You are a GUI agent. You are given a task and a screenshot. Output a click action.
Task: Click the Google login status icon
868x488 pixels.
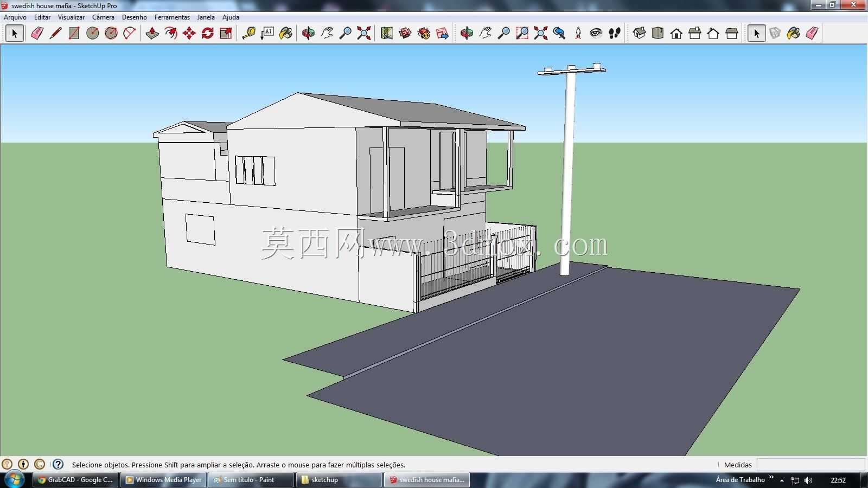(x=40, y=464)
